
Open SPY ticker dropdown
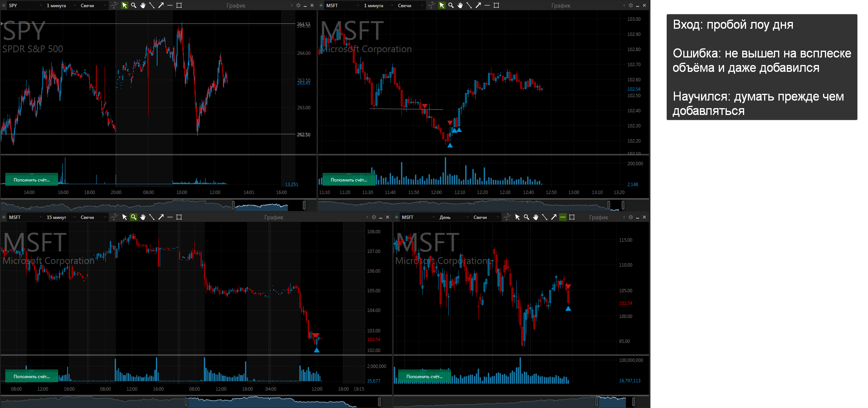pyautogui.click(x=25, y=5)
